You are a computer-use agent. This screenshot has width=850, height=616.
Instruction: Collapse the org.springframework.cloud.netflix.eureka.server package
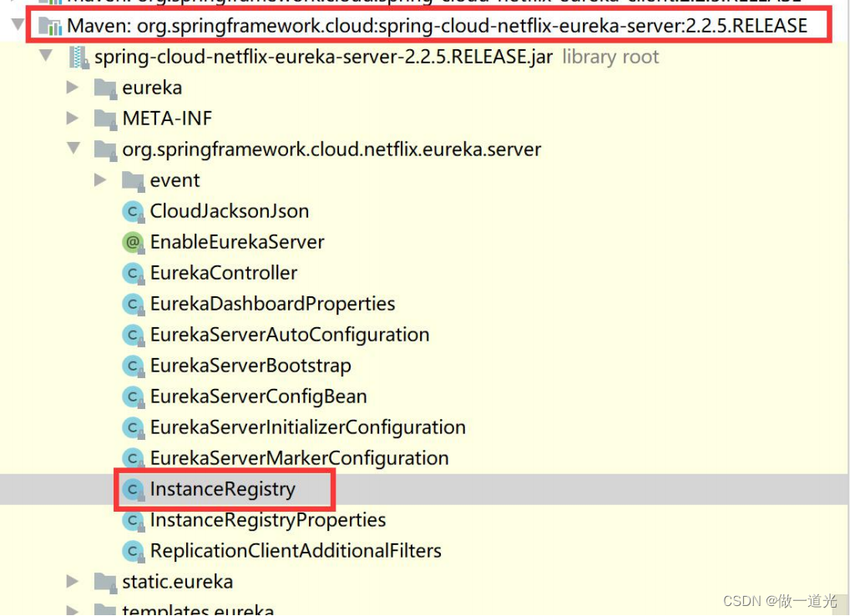pos(74,149)
